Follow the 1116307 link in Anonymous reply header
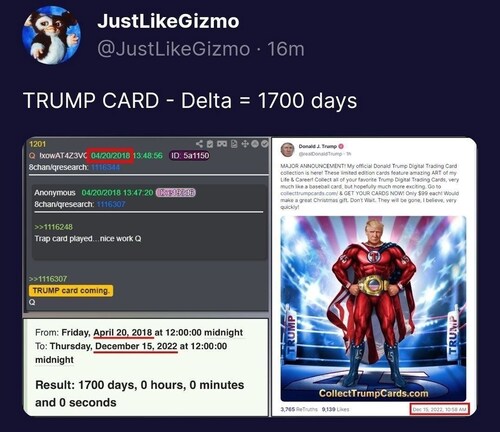Viewport: 500px width, 432px height. pos(111,204)
